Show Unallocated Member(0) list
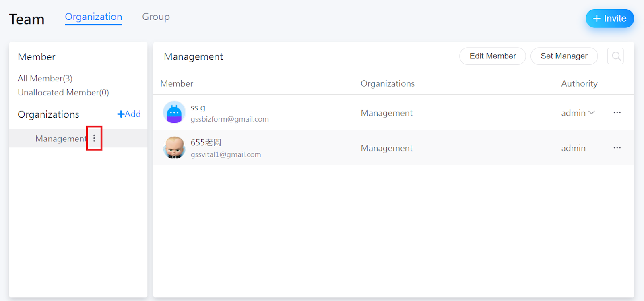The width and height of the screenshot is (644, 301). point(63,93)
